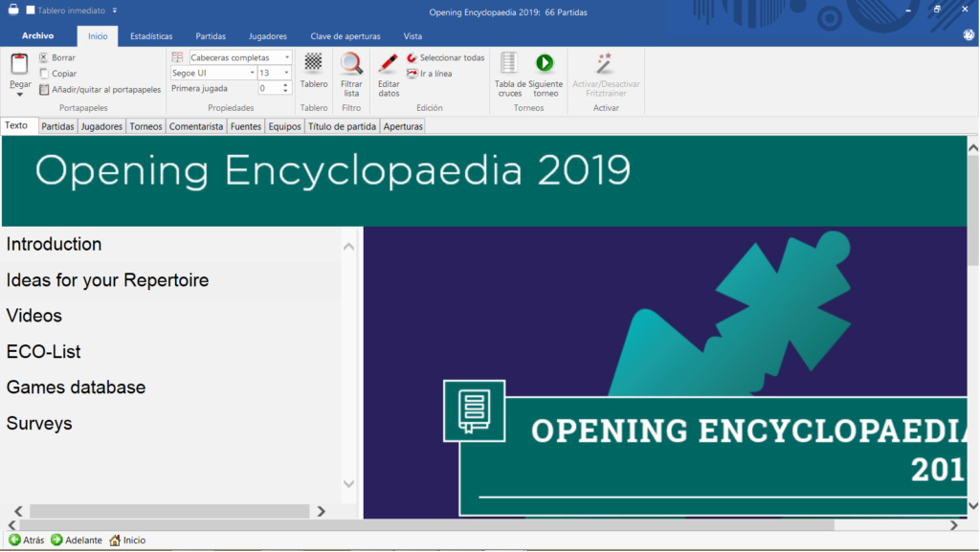
Task: Click the contents list up arrow
Action: click(x=348, y=247)
